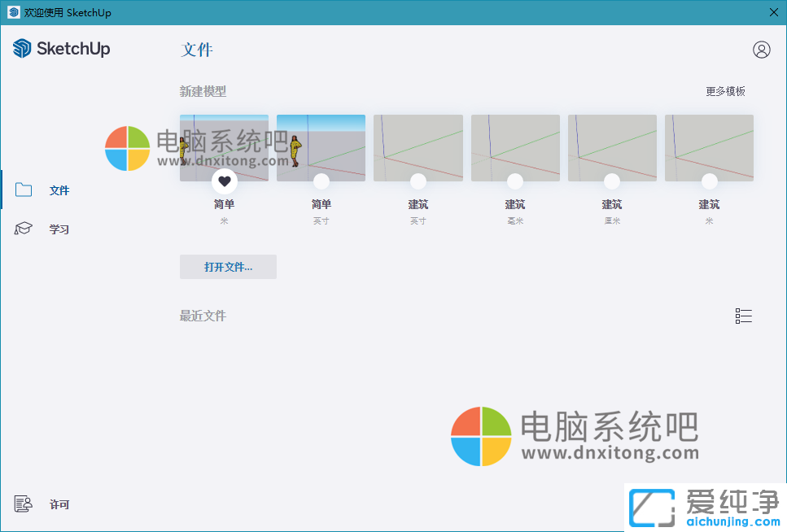Image resolution: width=787 pixels, height=532 pixels.
Task: Open the 学习 tab in sidebar
Action: (59, 229)
